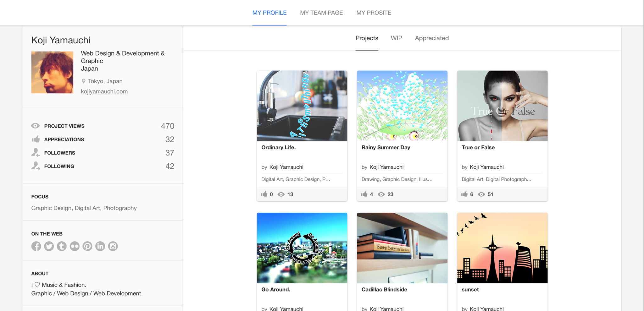
Task: Switch to the My Profile tab
Action: [x=269, y=13]
